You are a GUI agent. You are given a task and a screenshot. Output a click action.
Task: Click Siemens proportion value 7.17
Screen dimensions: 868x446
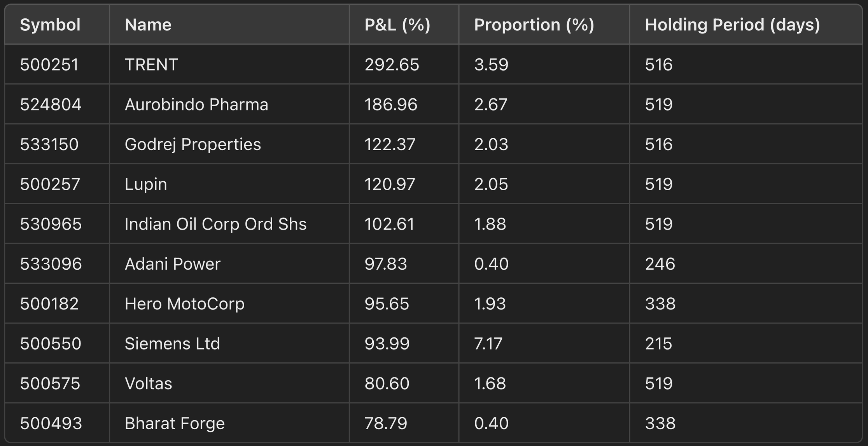pos(488,344)
